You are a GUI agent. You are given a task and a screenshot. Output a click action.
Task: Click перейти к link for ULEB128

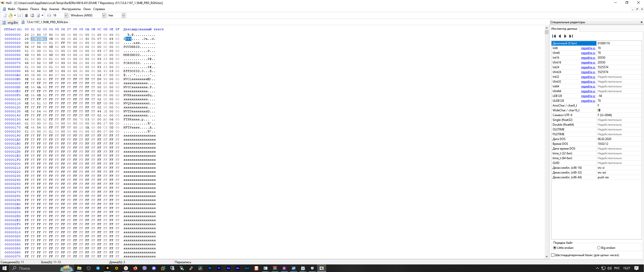[588, 101]
